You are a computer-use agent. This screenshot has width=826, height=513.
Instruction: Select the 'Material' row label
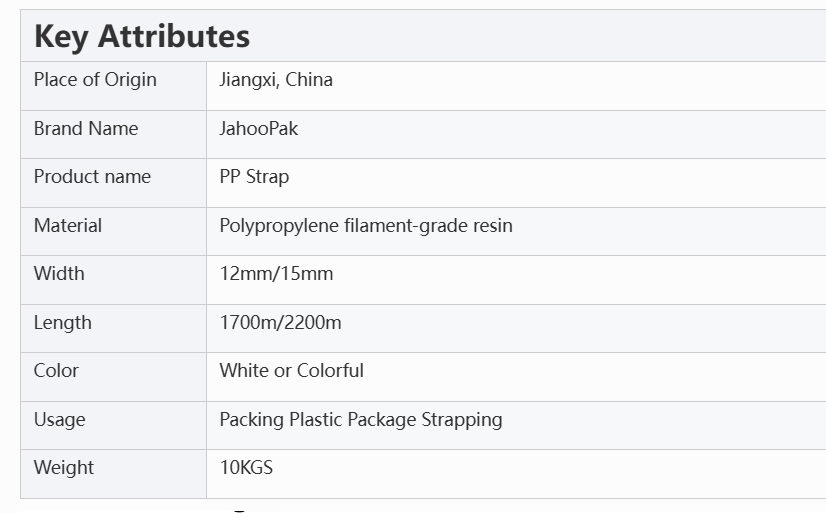pyautogui.click(x=68, y=226)
